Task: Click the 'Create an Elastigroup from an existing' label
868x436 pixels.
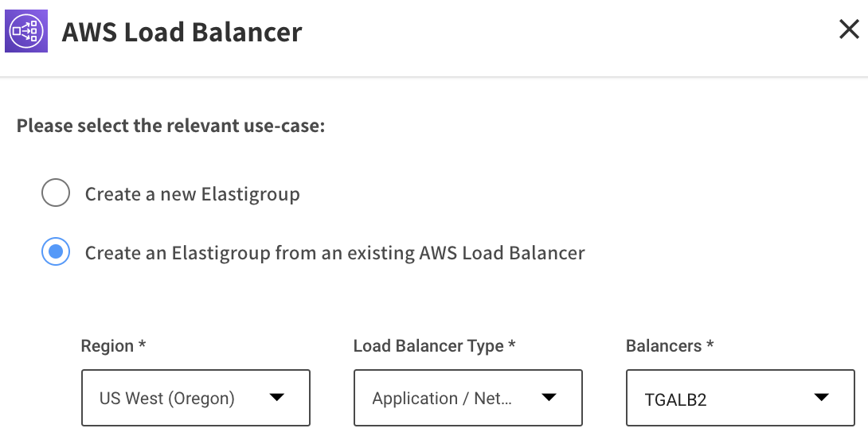Action: [x=334, y=254]
